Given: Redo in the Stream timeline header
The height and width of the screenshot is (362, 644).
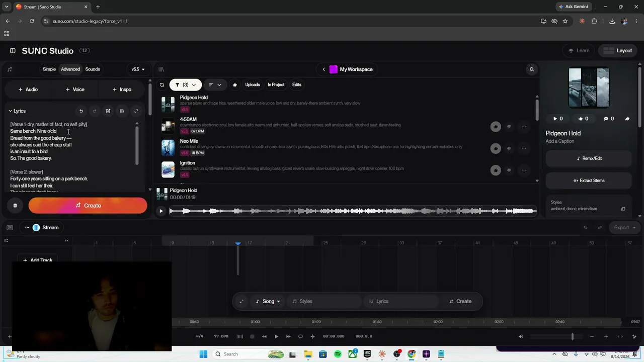Looking at the screenshot, I should click(x=600, y=228).
